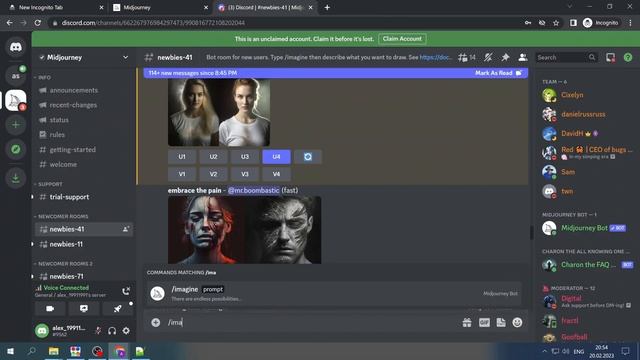Open user settings gear icon
Screen dimensions: 640x360
[x=126, y=331]
